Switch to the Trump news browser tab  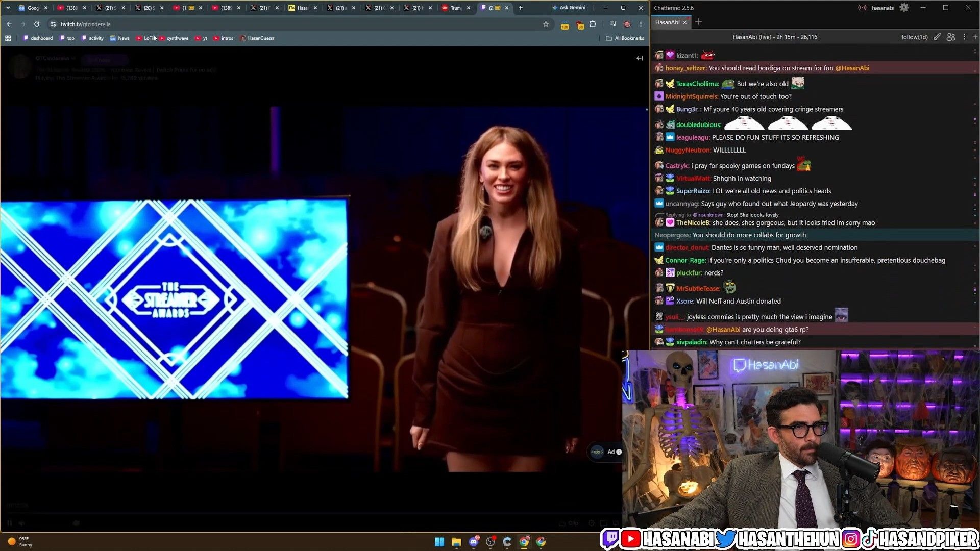[x=456, y=8]
